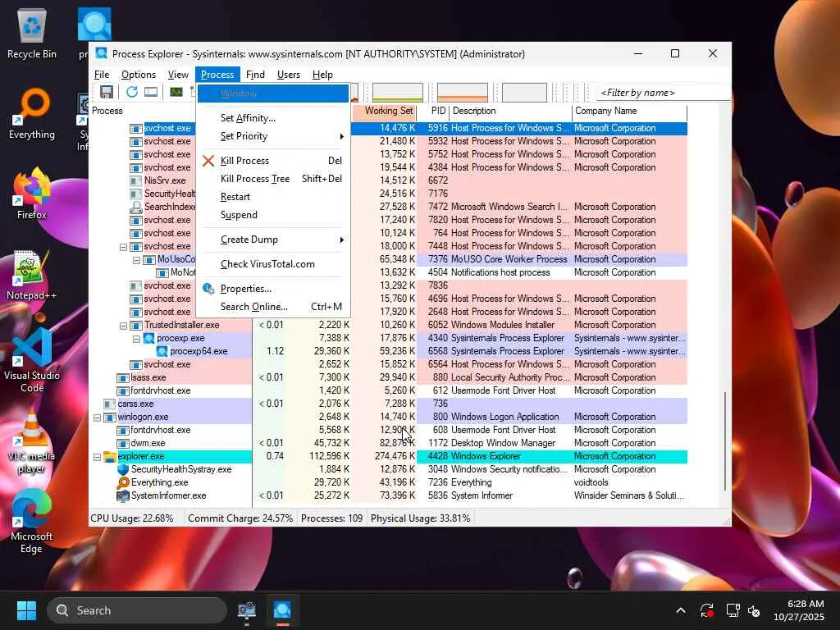Click the Save toolbar icon in Process Explorer
This screenshot has height=630, width=840.
tap(106, 92)
